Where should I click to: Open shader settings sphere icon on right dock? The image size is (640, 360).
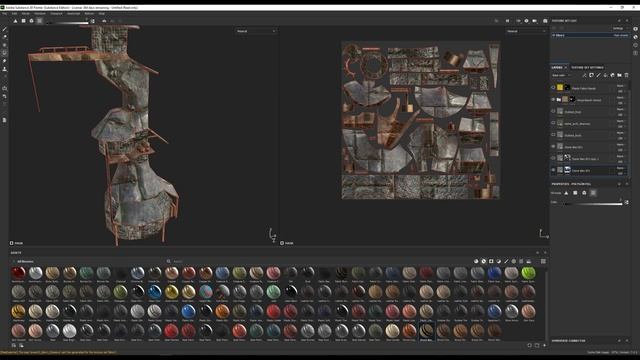point(636,37)
